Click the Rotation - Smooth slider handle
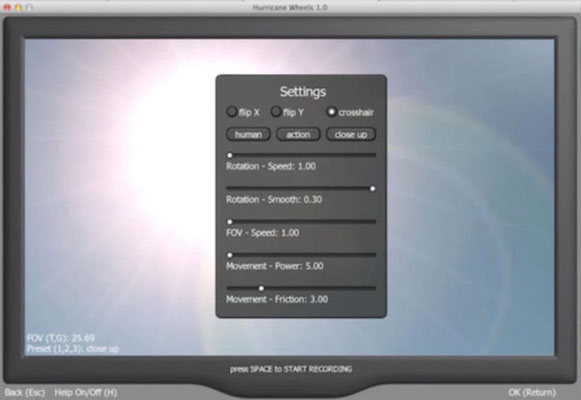The image size is (581, 400). click(x=373, y=189)
